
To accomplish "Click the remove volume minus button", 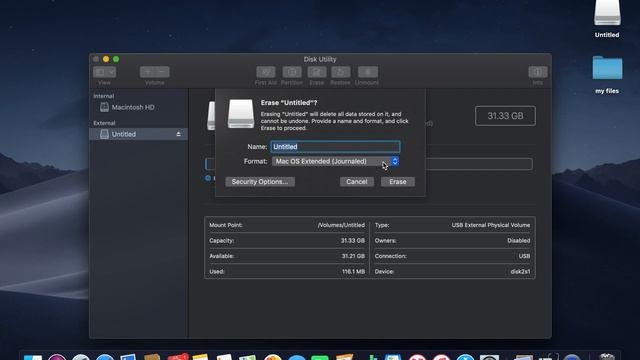I will coord(162,72).
